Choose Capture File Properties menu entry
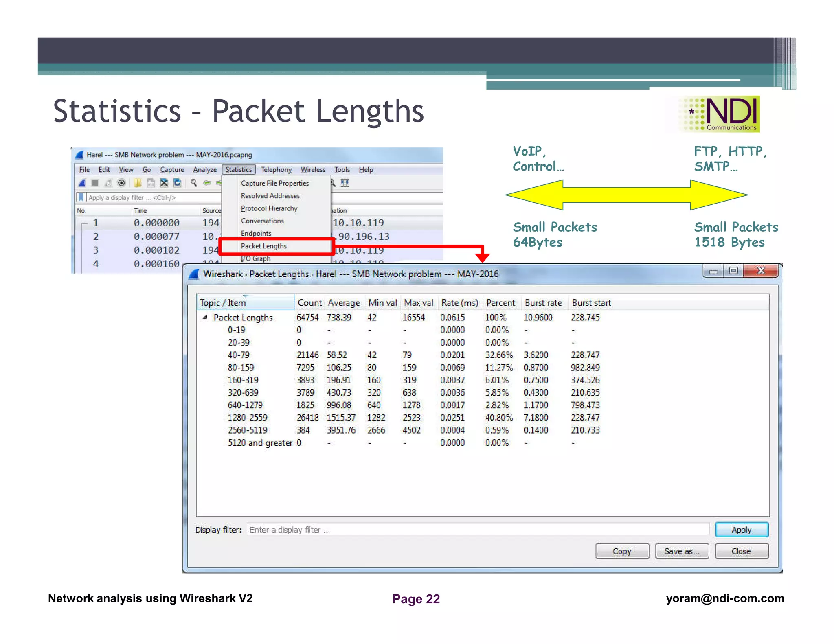 tap(275, 183)
